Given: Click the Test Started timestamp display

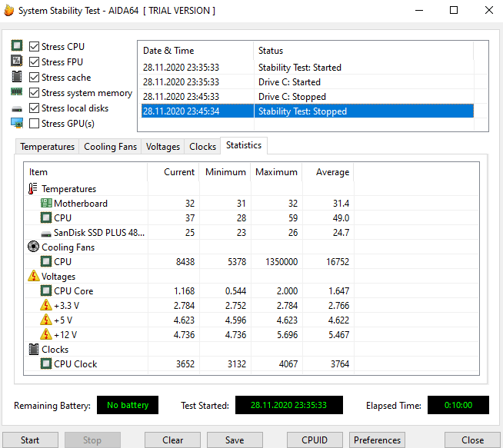Looking at the screenshot, I should tap(288, 405).
